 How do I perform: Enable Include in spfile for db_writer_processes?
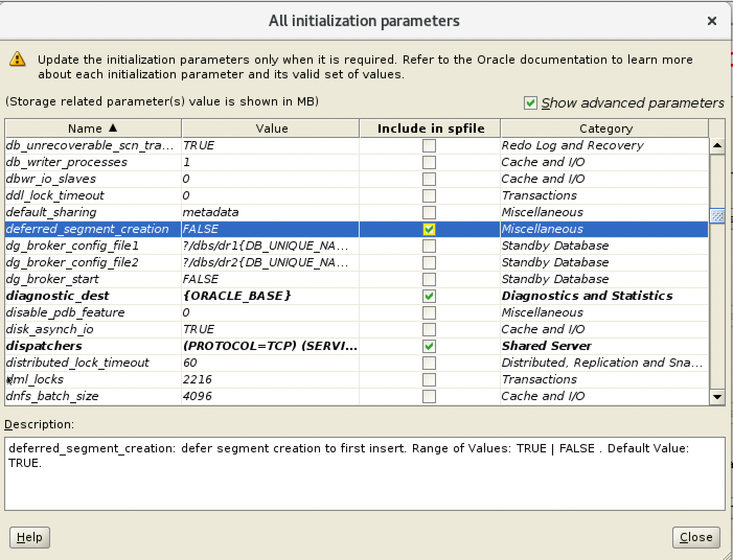click(429, 162)
